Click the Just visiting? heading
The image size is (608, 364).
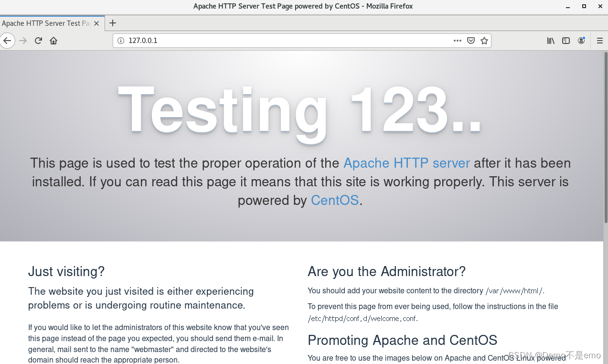(66, 271)
